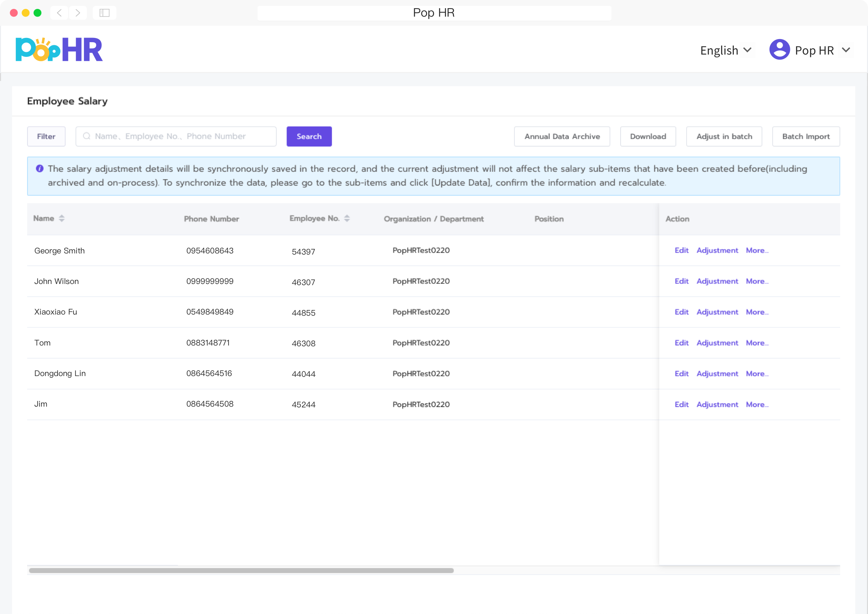Select the Dongdong Lin name cell
This screenshot has width=868, height=614.
(x=60, y=373)
